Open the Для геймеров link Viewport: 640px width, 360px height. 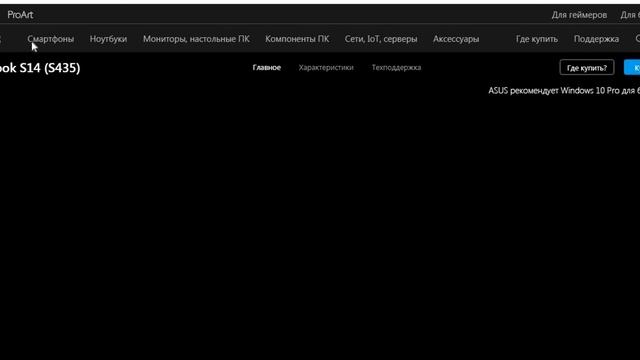tap(579, 15)
